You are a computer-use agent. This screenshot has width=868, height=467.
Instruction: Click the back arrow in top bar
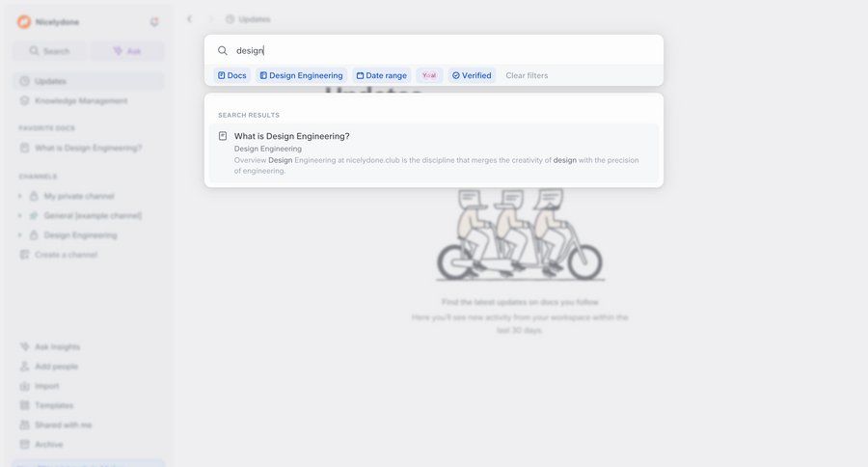(x=189, y=19)
